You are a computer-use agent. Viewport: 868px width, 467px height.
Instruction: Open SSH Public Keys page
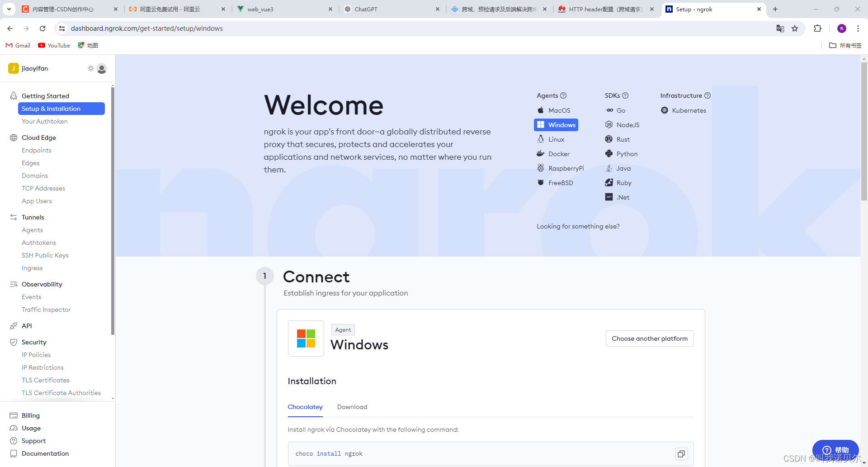[x=45, y=255]
